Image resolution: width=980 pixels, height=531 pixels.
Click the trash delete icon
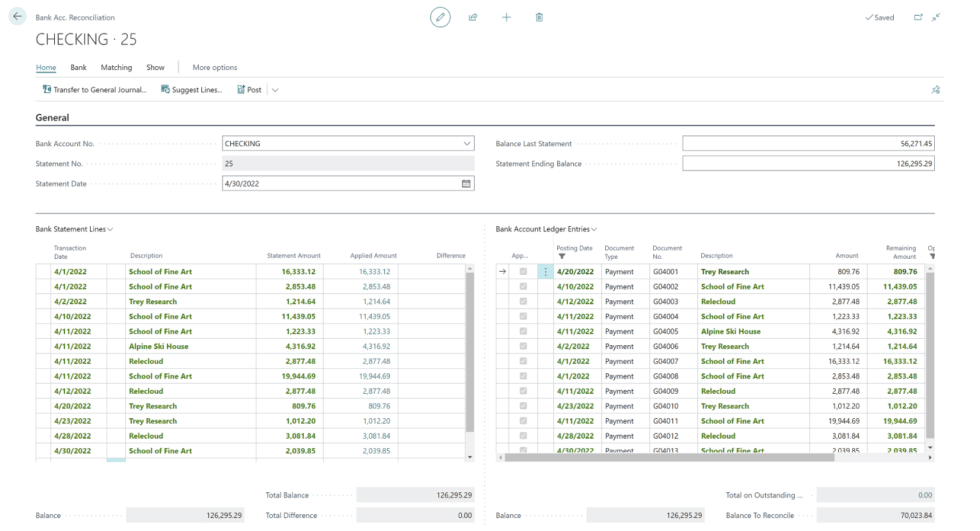click(539, 17)
